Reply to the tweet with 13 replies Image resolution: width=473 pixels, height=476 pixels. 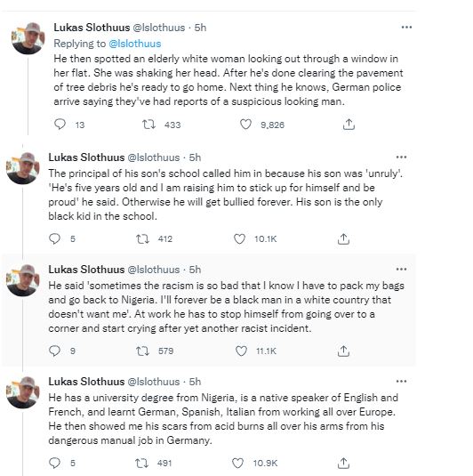[x=60, y=125]
